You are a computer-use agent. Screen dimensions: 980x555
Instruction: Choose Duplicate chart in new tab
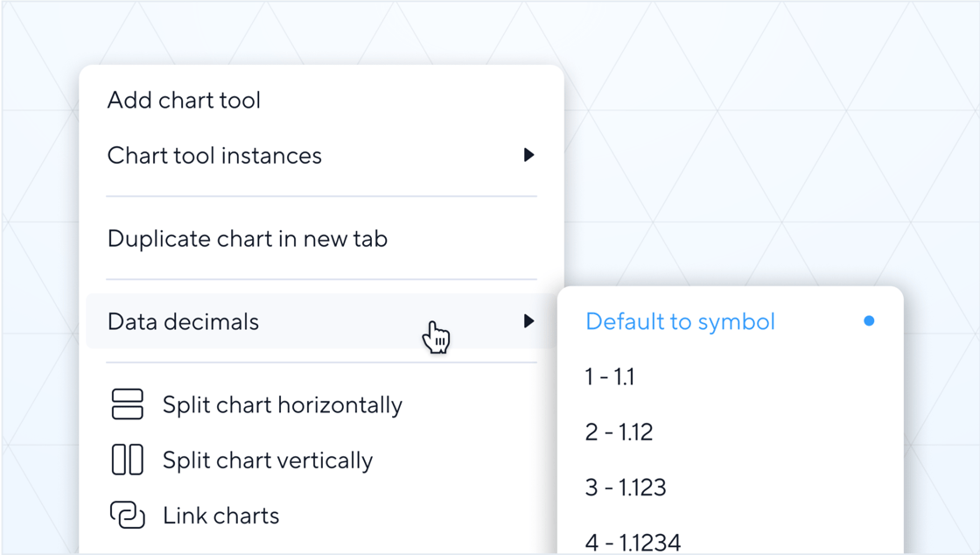(x=248, y=238)
